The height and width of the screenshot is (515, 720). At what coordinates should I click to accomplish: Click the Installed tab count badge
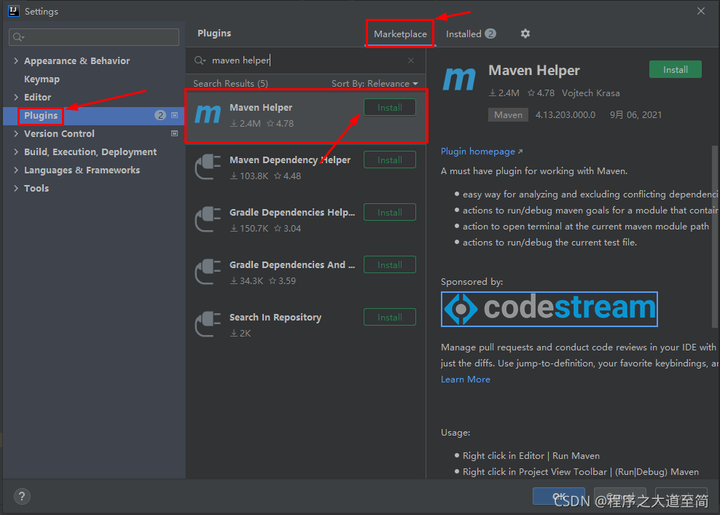tap(490, 34)
